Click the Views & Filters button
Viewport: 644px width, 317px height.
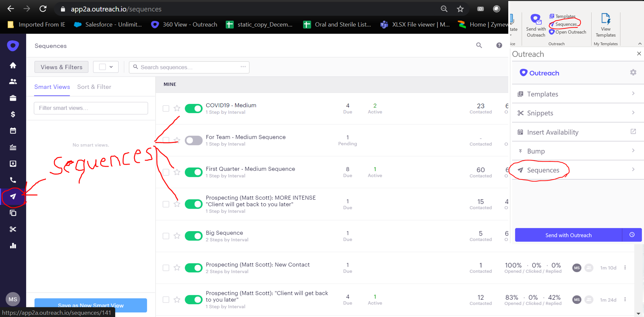click(61, 67)
